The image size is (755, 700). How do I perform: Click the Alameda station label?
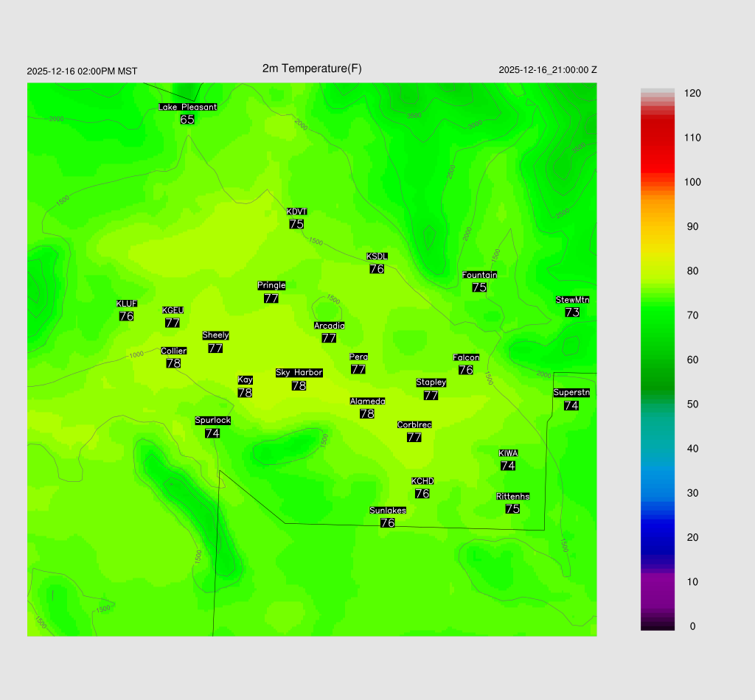367,402
